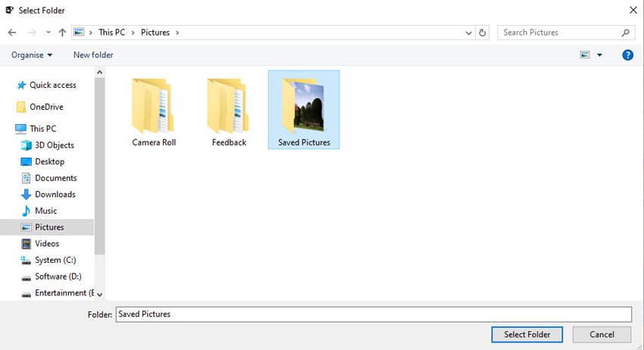Viewport: 644px width, 350px height.
Task: Open 3D Objects in the sidebar
Action: [x=55, y=145]
